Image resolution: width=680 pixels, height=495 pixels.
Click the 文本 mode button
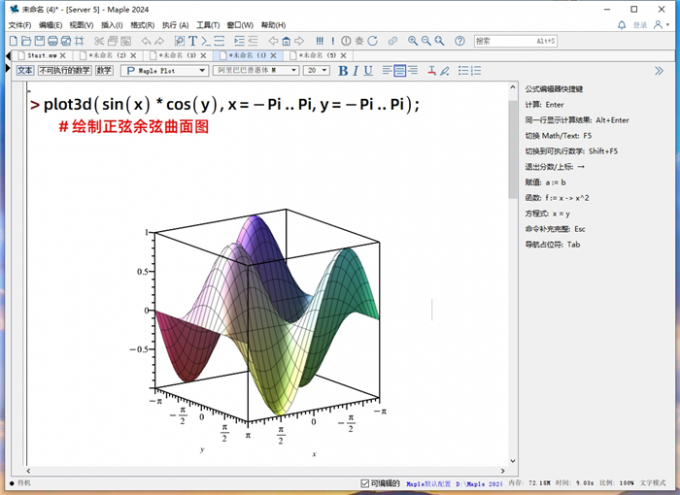point(25,71)
